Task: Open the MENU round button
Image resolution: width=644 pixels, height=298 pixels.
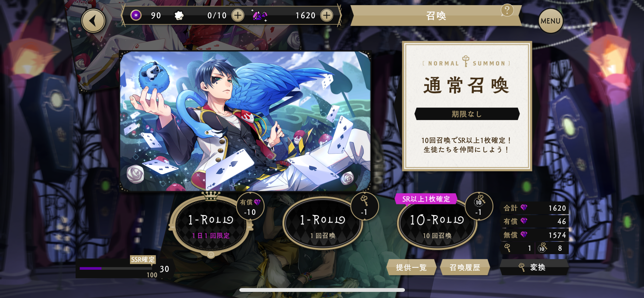Action: coord(550,21)
